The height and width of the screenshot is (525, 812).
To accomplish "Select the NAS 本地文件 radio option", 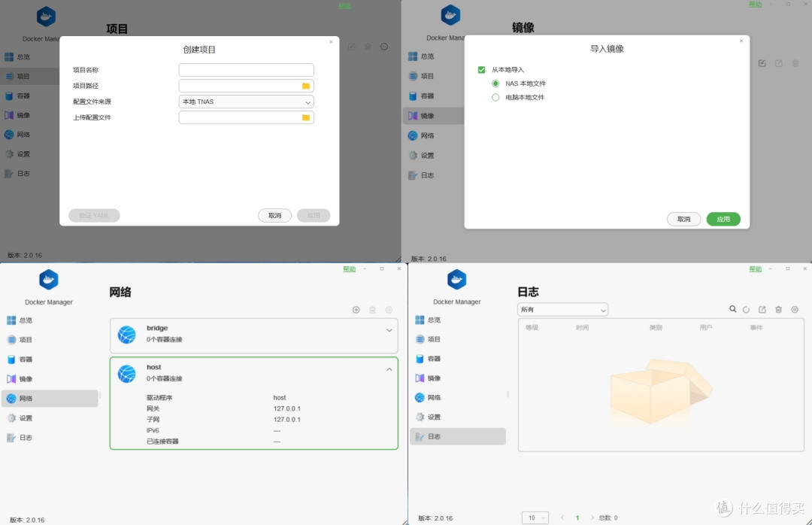I will [495, 83].
